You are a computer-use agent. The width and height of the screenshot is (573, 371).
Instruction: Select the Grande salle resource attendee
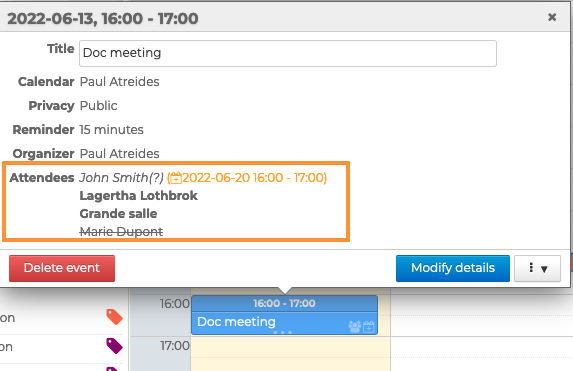(x=118, y=214)
